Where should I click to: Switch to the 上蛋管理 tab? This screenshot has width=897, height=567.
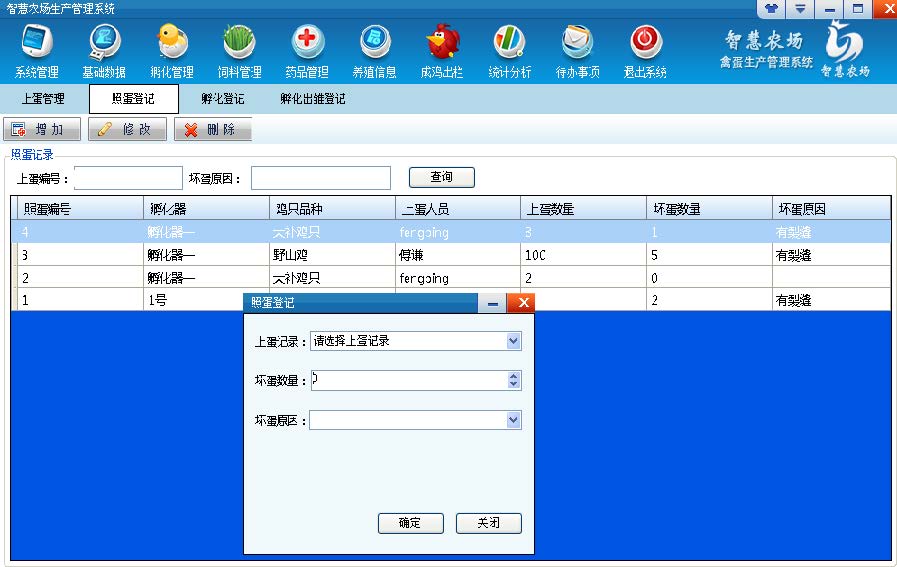[43, 99]
